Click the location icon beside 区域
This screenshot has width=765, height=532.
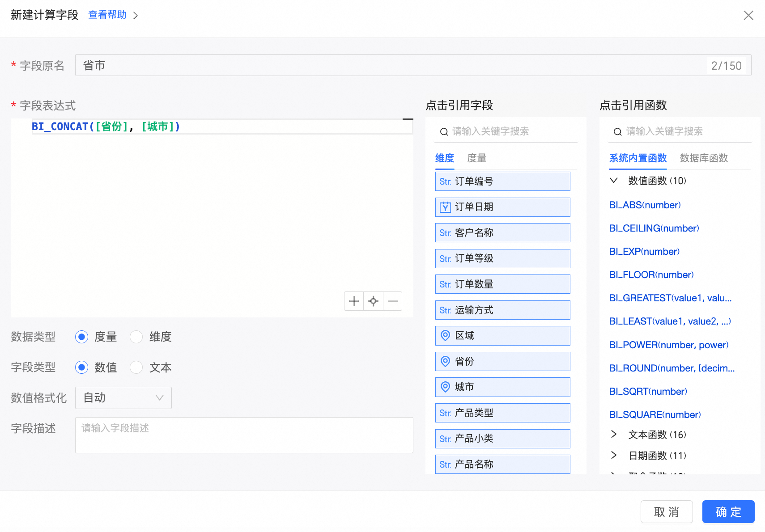pyautogui.click(x=446, y=336)
